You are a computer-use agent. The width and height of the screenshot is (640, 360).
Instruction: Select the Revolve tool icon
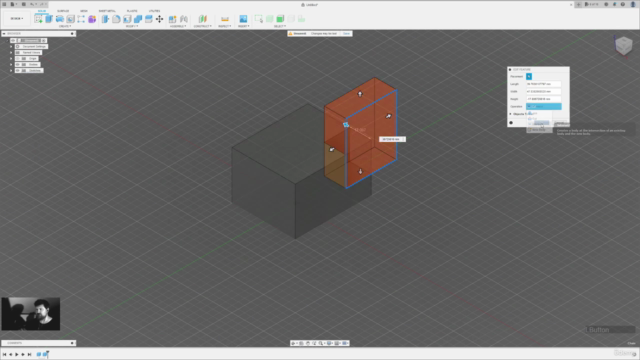coord(60,19)
